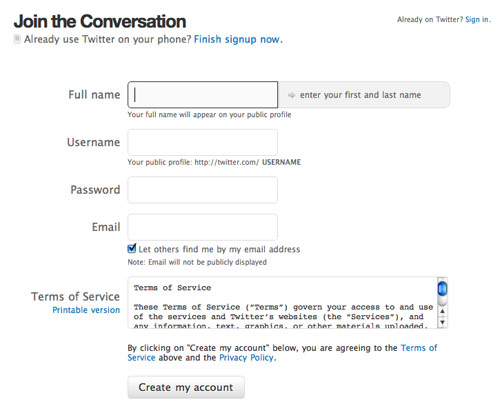Click the Full name text field

click(202, 95)
